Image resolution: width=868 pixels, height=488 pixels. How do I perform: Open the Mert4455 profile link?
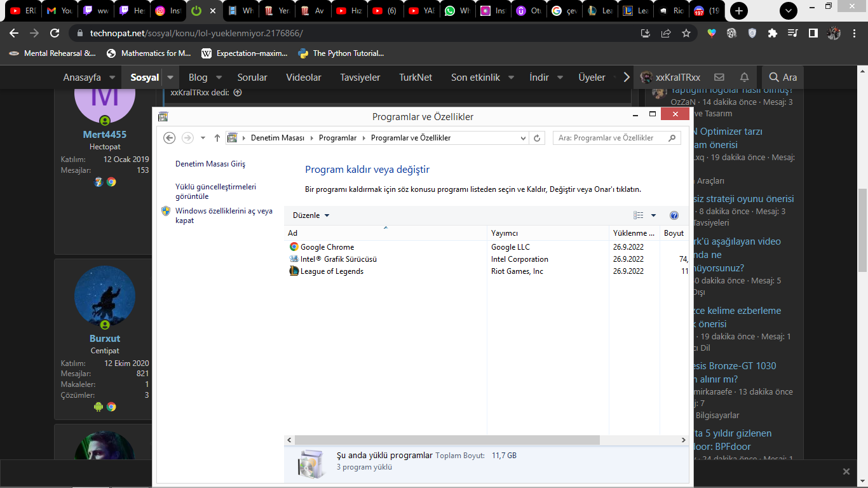pyautogui.click(x=105, y=135)
